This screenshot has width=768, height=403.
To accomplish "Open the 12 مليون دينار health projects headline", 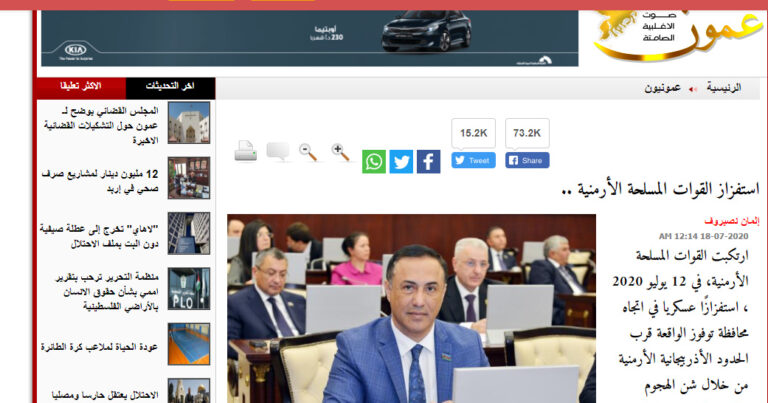I will coord(100,181).
